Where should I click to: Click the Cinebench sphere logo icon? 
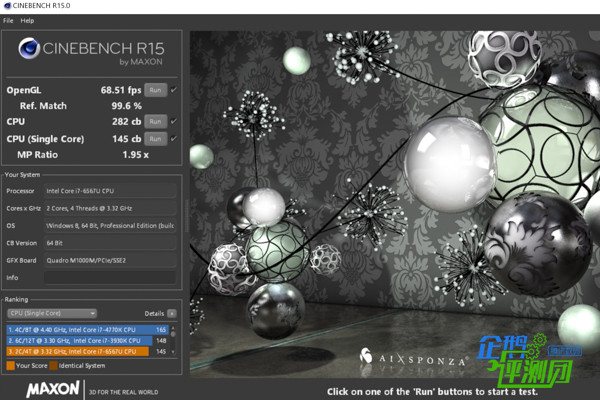click(27, 51)
